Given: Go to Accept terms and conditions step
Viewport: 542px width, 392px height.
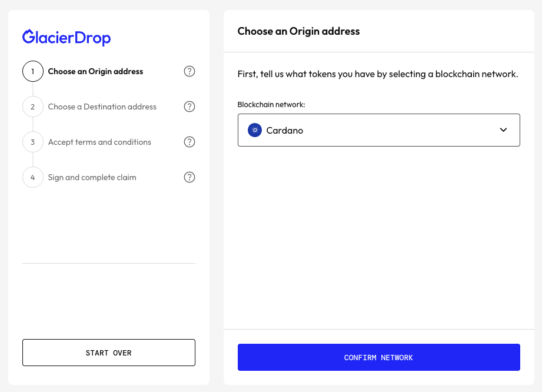Looking at the screenshot, I should click(x=99, y=142).
